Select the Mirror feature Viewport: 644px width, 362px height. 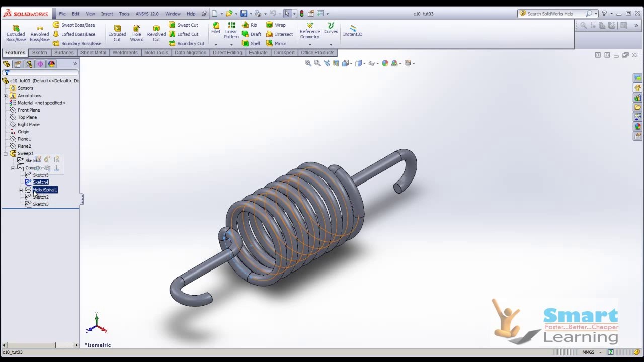[x=276, y=43]
